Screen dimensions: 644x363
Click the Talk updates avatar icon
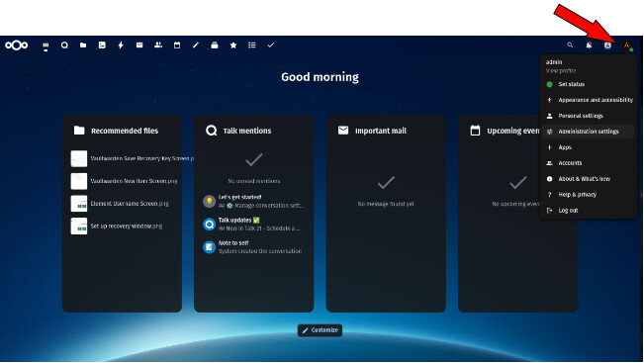[209, 225]
